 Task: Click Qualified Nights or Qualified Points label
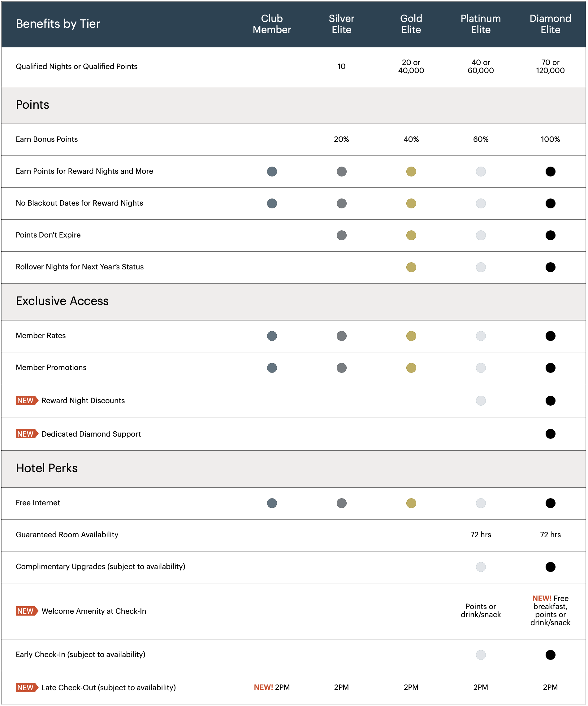pyautogui.click(x=77, y=67)
